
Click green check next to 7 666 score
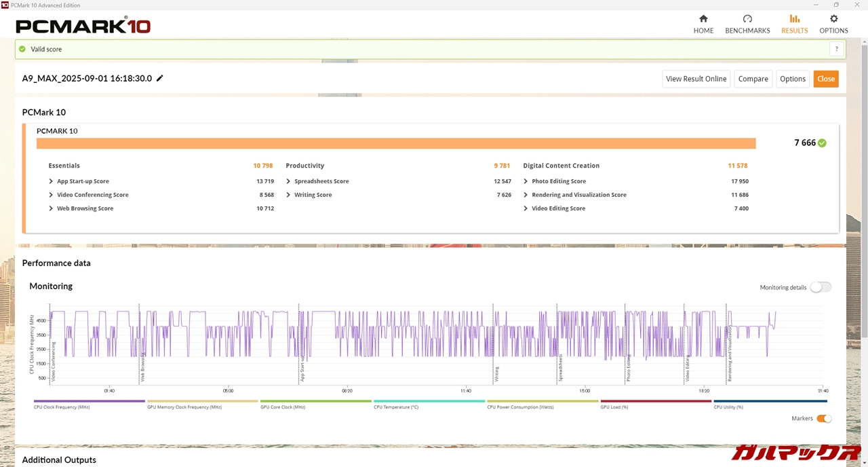coord(822,143)
